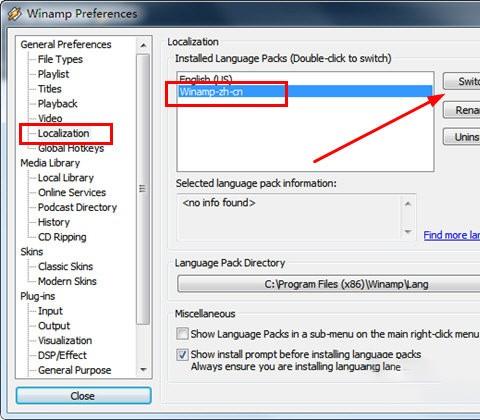Open Classic Skins page
Viewport: 480px width, 420px height.
pyautogui.click(x=65, y=267)
